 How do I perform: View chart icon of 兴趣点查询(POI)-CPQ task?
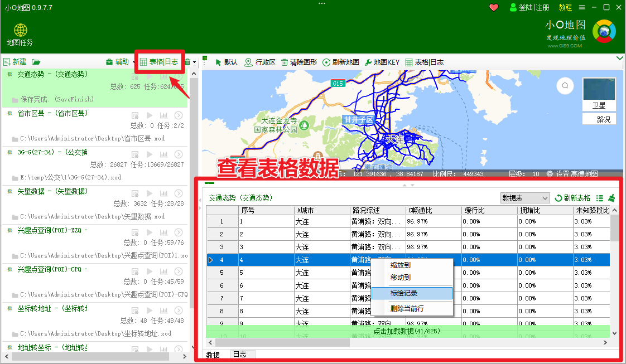pyautogui.click(x=163, y=271)
